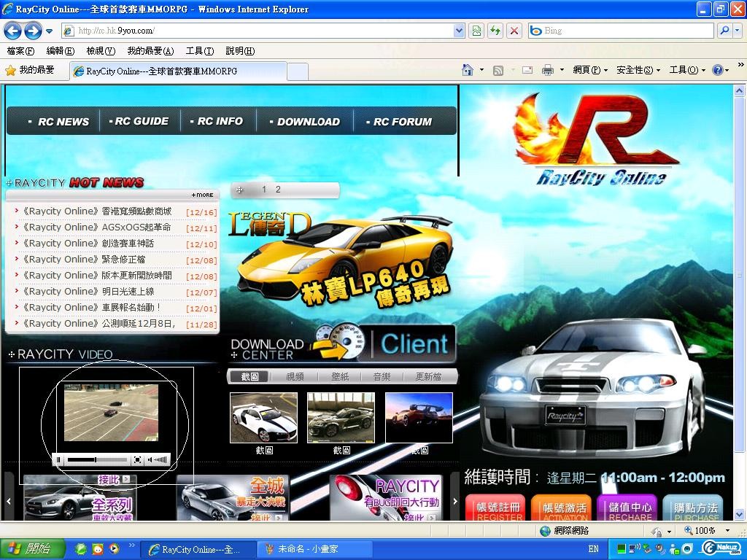Screen dimensions: 747x560
Task: Open the recent pages dropdown arrow
Action: pos(49,31)
